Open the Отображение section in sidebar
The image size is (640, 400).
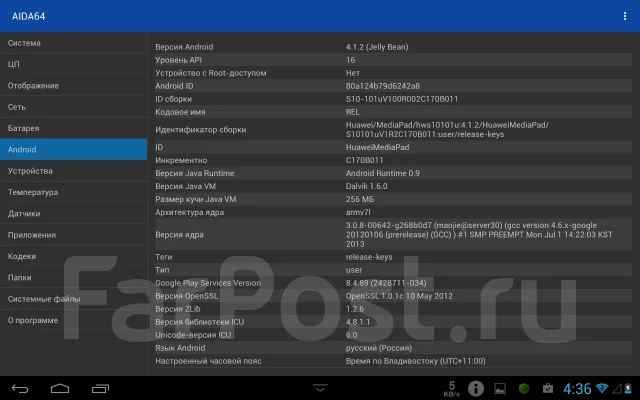pyautogui.click(x=73, y=86)
